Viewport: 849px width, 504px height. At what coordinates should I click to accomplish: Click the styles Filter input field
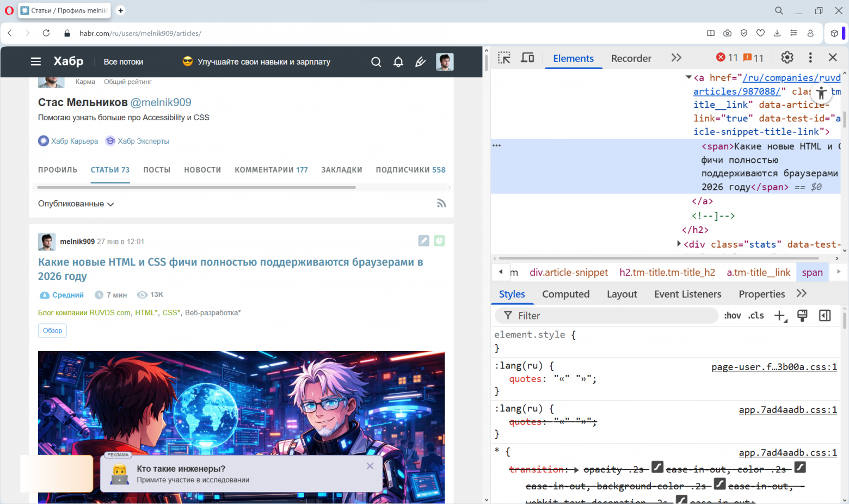610,316
